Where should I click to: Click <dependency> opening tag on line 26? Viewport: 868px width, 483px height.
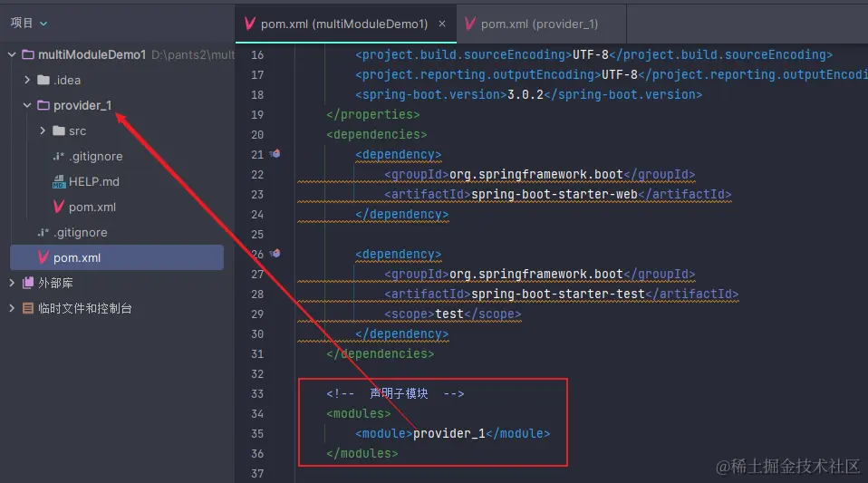click(399, 255)
